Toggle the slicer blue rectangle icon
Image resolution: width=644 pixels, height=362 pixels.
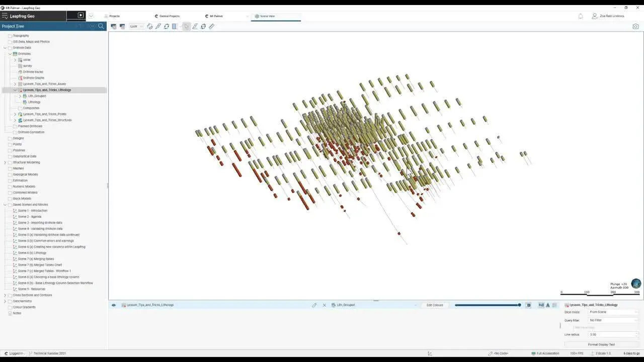(x=175, y=26)
